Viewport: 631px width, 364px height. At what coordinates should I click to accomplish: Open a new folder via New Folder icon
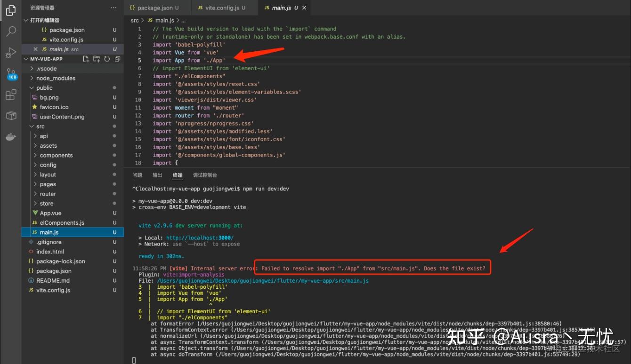pyautogui.click(x=97, y=59)
